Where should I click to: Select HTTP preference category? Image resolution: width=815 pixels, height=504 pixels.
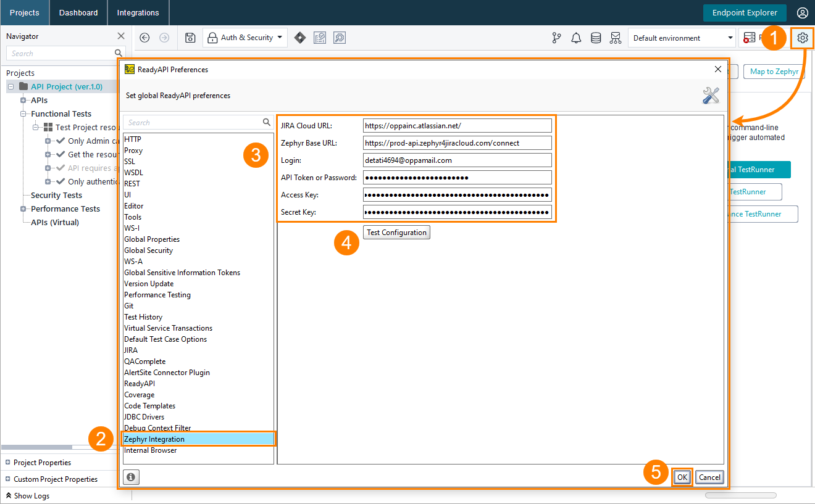click(198, 139)
